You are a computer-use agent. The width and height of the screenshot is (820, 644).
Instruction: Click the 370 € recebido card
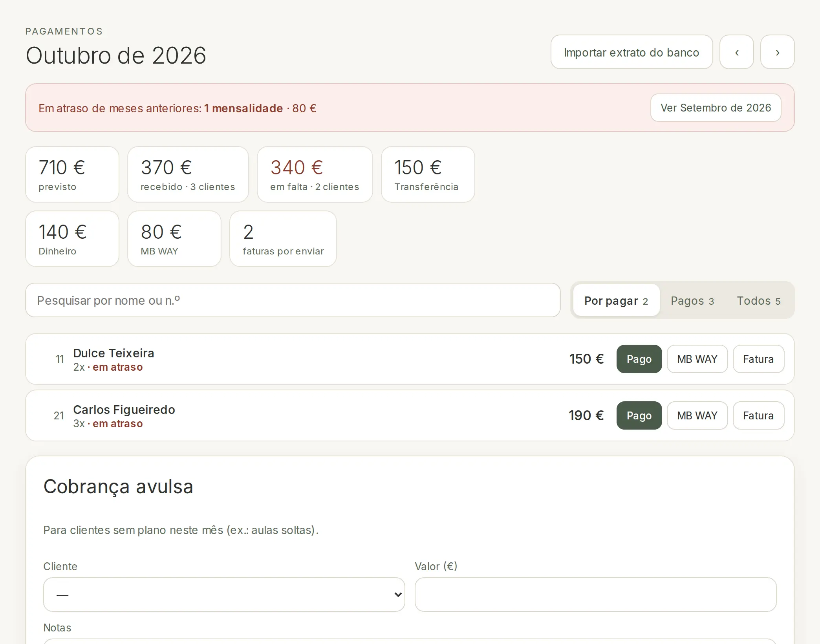(x=188, y=174)
